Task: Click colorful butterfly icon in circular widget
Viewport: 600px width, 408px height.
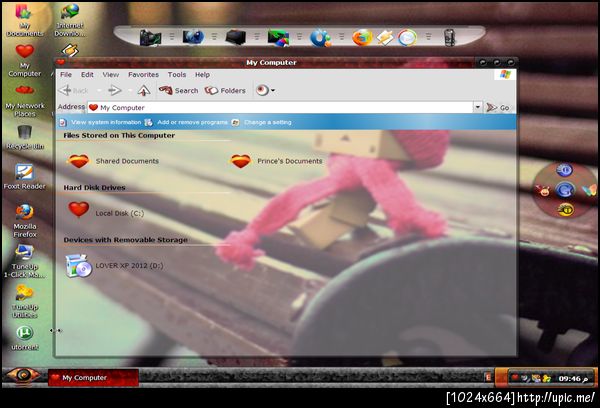Action: 588,190
